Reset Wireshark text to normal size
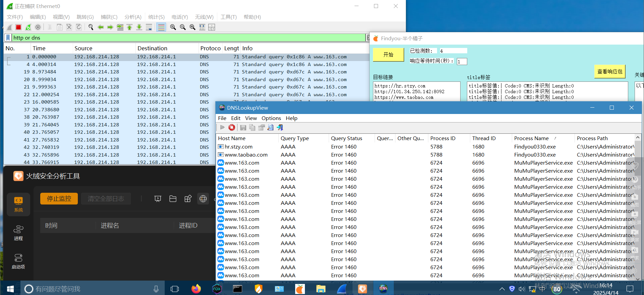This screenshot has width=644, height=295. (x=192, y=27)
